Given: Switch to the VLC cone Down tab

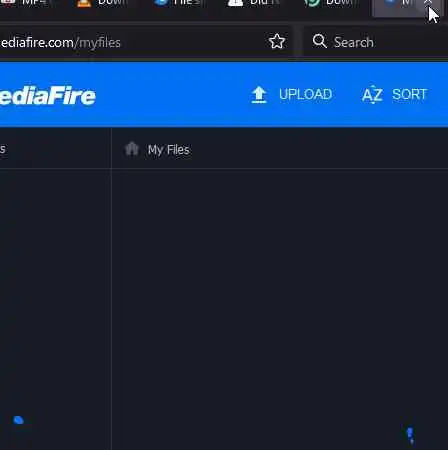Looking at the screenshot, I should coord(103,3).
